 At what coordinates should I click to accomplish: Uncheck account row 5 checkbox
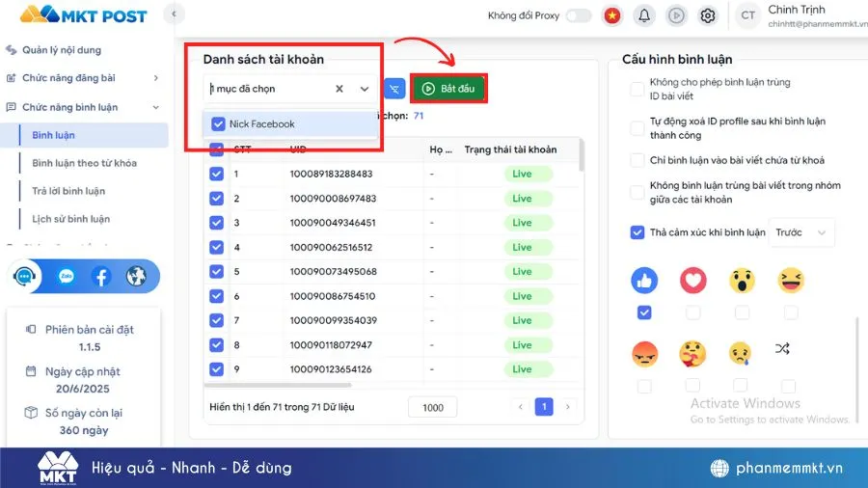pos(216,272)
